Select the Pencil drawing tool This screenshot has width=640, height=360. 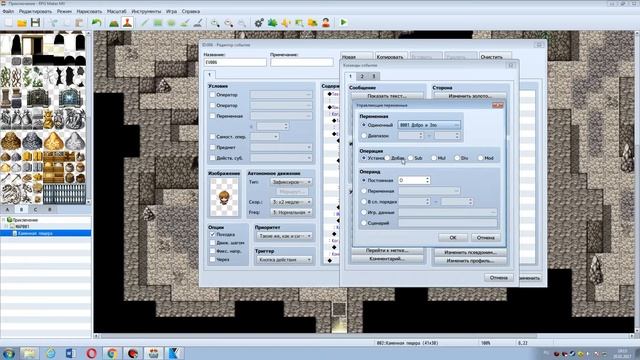[x=144, y=23]
